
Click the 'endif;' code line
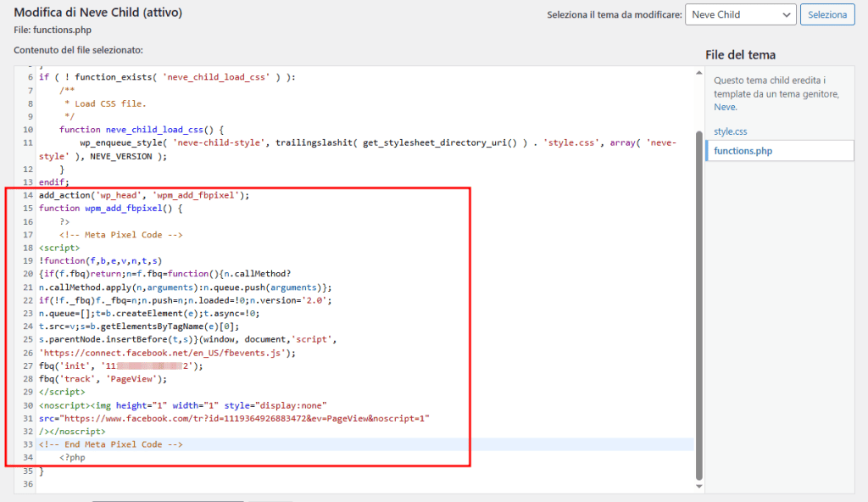click(x=54, y=182)
